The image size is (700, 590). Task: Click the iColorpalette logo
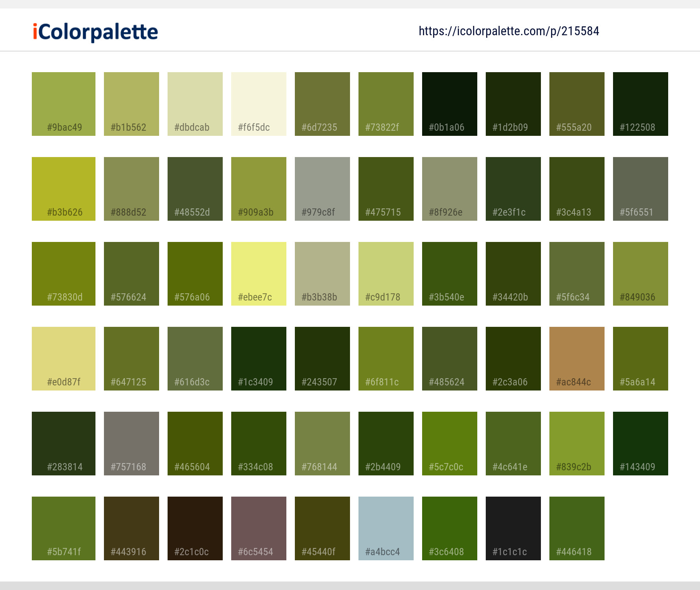coord(95,32)
